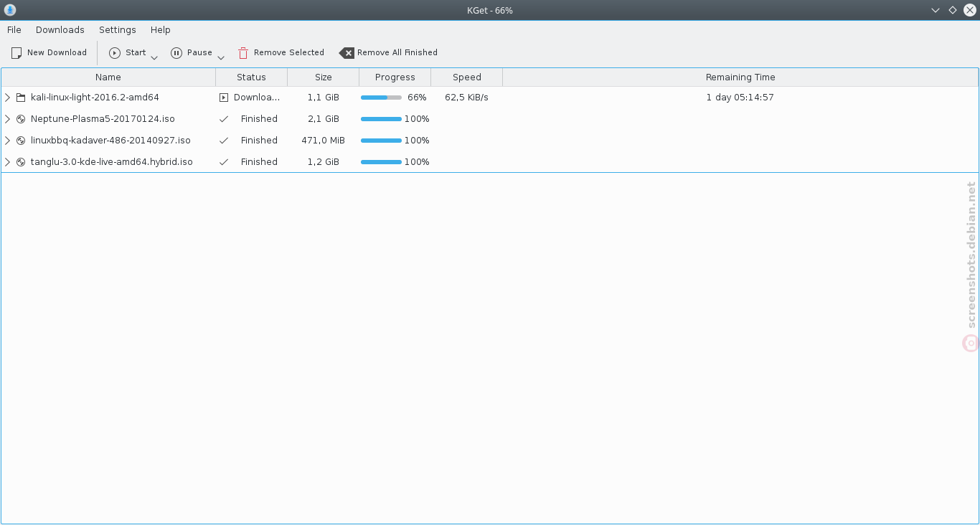Maximize the KGet window
The width and height of the screenshot is (980, 525).
point(953,10)
